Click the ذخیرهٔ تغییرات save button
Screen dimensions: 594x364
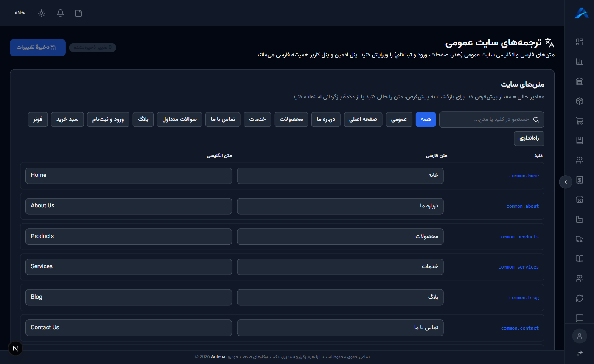(38, 48)
